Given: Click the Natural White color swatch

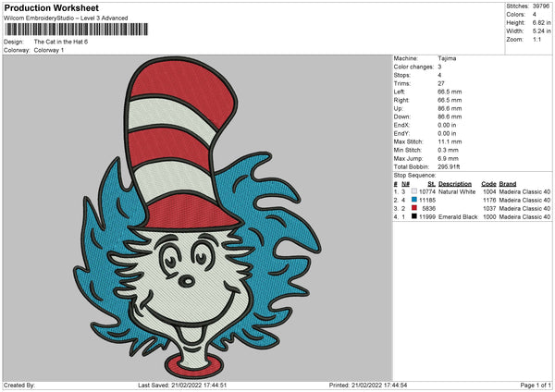Looking at the screenshot, I should pyautogui.click(x=413, y=191).
